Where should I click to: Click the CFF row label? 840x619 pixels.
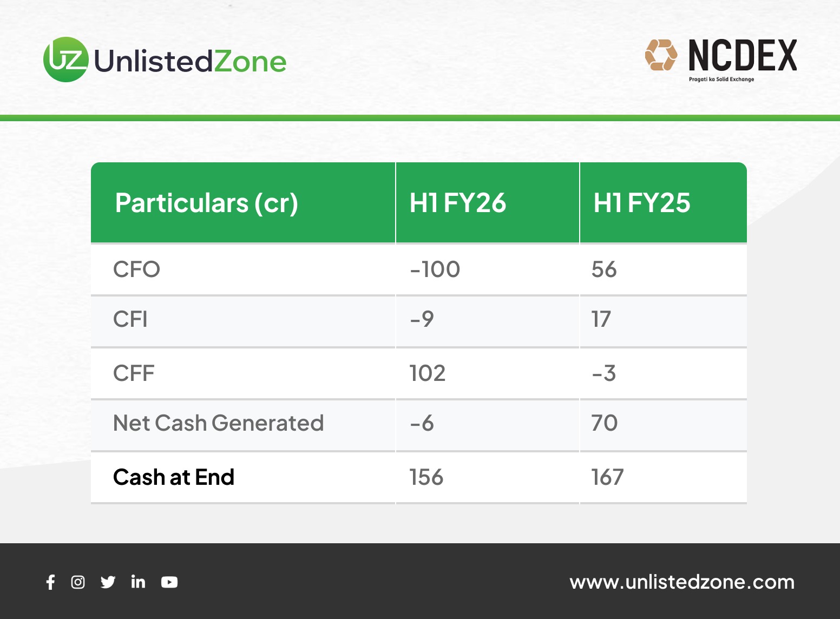point(134,373)
